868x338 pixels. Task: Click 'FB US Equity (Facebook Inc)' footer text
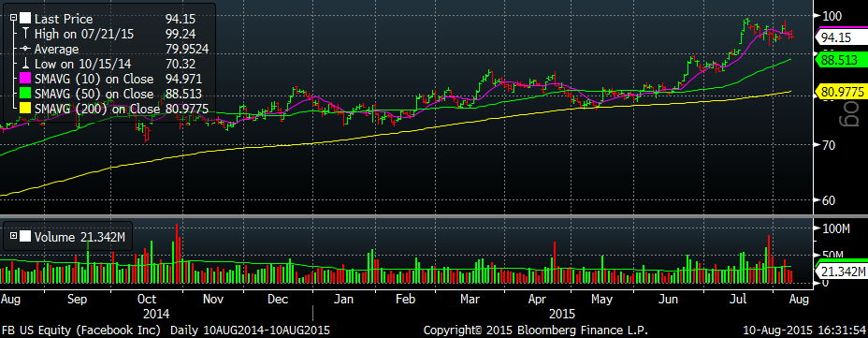click(81, 331)
